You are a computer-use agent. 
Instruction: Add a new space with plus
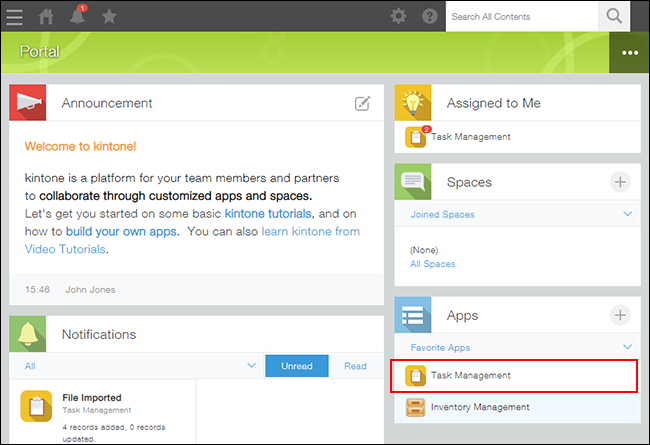620,182
